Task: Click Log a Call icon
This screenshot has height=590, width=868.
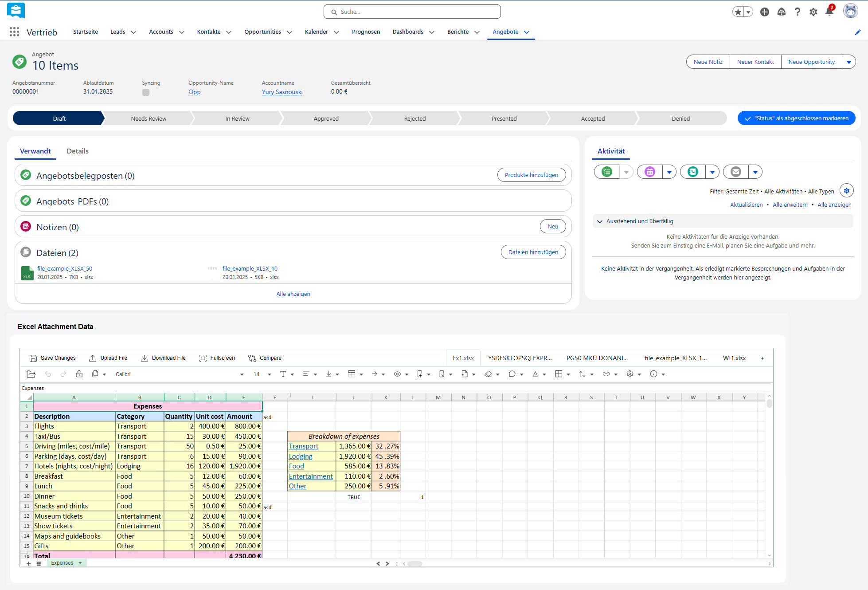Action: pyautogui.click(x=693, y=172)
